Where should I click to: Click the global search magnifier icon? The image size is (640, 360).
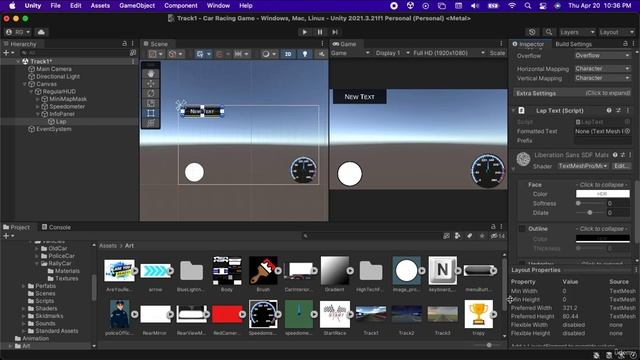pyautogui.click(x=549, y=32)
